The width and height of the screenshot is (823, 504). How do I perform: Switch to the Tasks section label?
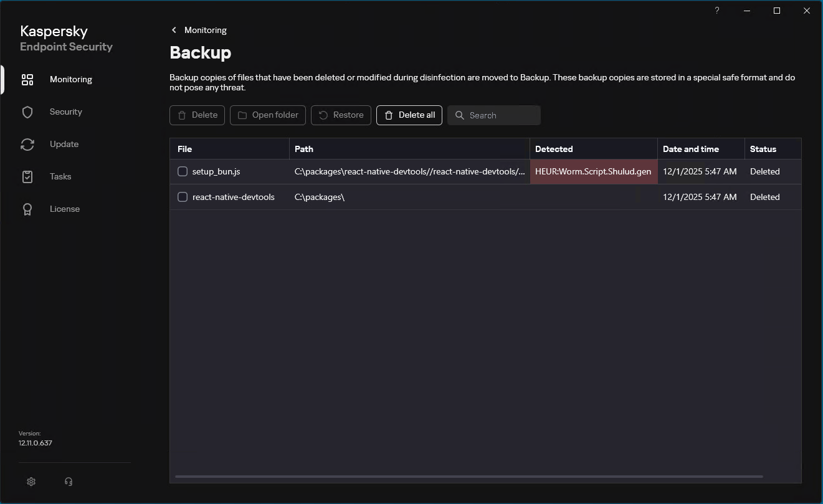pos(60,177)
